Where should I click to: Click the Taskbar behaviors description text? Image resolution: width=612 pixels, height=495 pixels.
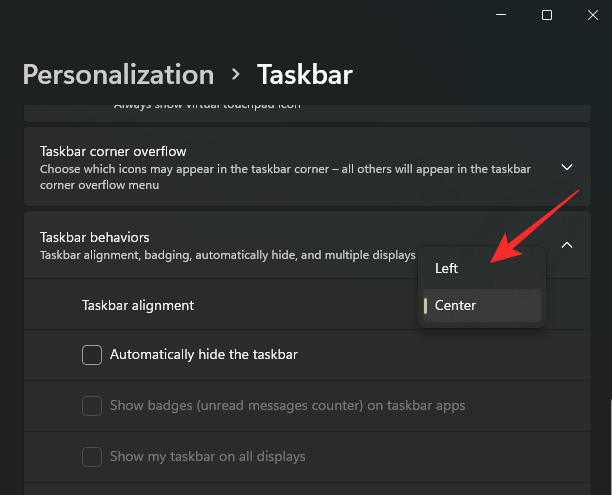point(228,255)
